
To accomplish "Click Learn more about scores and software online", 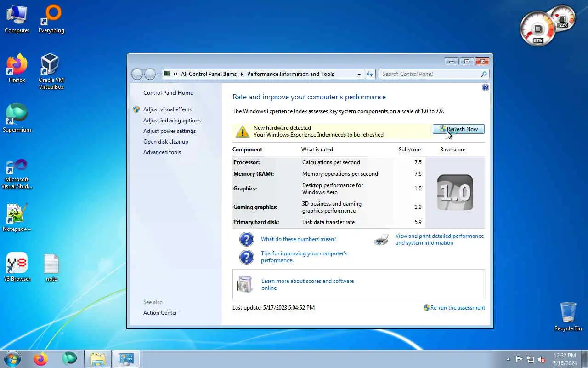I will [307, 284].
